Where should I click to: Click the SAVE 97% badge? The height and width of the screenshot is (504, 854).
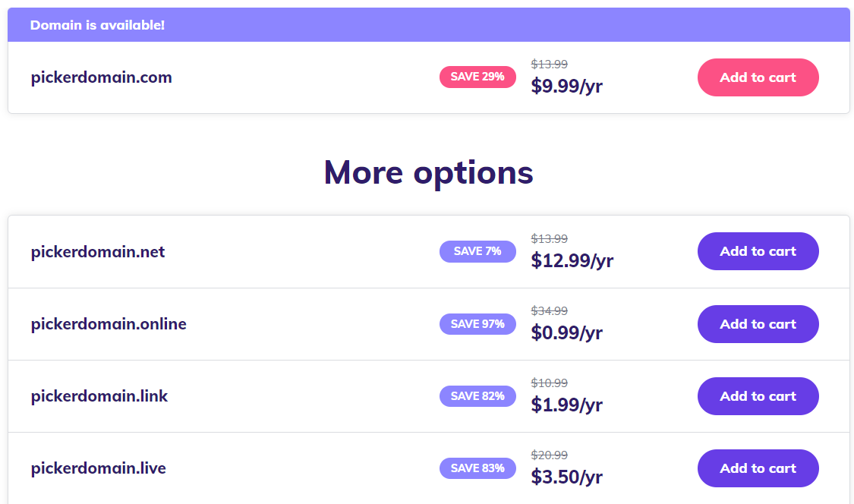(477, 324)
